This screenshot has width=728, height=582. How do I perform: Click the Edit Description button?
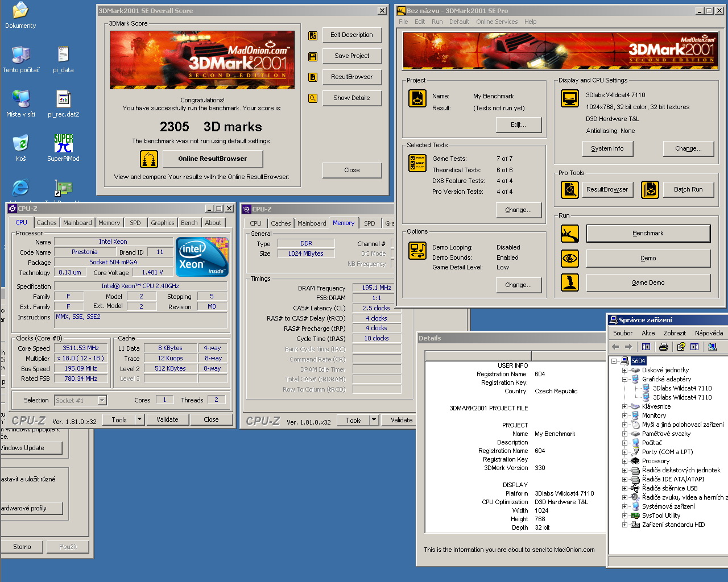pos(352,35)
